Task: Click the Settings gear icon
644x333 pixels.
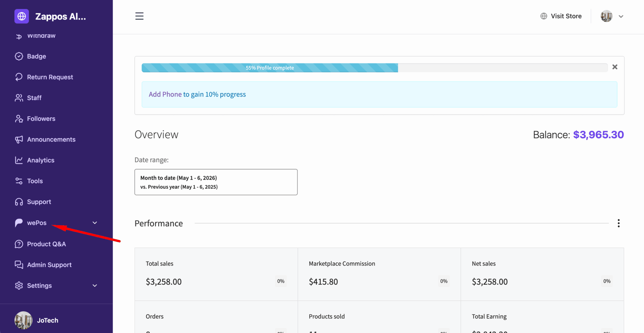Action: [x=19, y=286]
